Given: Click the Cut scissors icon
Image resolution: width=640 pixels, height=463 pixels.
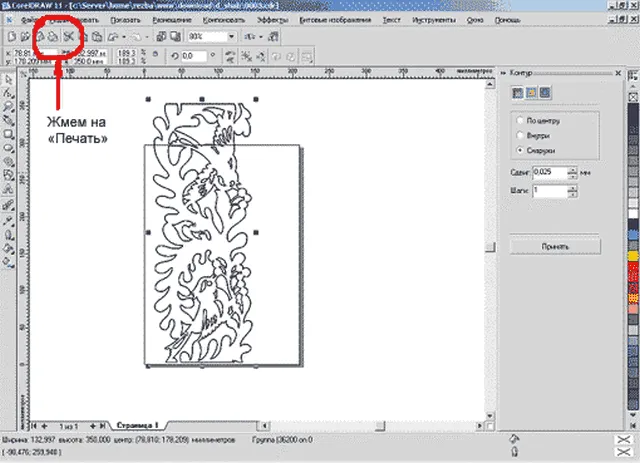Looking at the screenshot, I should pyautogui.click(x=68, y=37).
